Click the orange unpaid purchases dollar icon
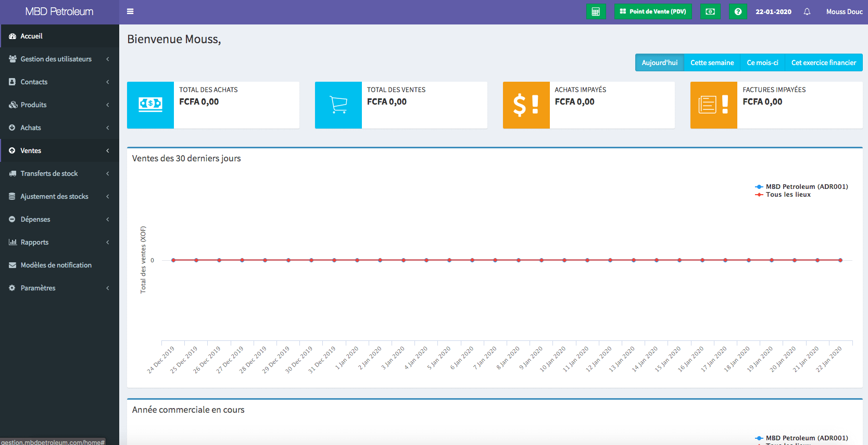This screenshot has height=445, width=868. click(x=526, y=105)
